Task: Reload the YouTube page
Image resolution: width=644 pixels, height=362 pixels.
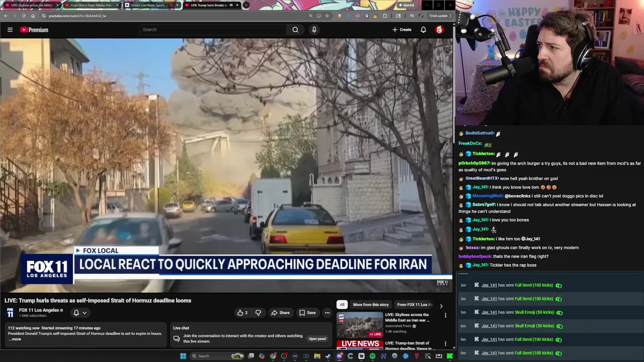Action: click(24, 16)
